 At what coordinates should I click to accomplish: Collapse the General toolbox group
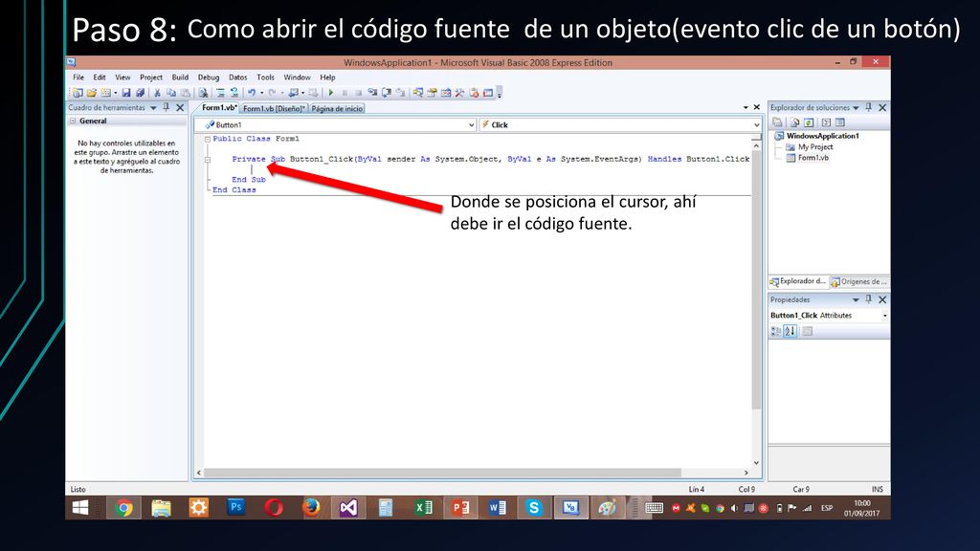pos(73,121)
